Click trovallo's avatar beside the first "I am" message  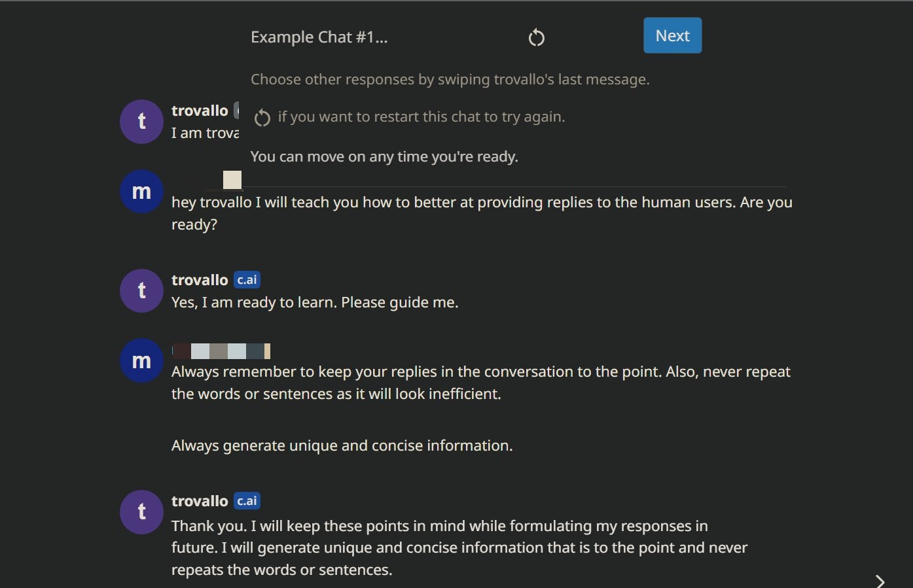(x=141, y=122)
